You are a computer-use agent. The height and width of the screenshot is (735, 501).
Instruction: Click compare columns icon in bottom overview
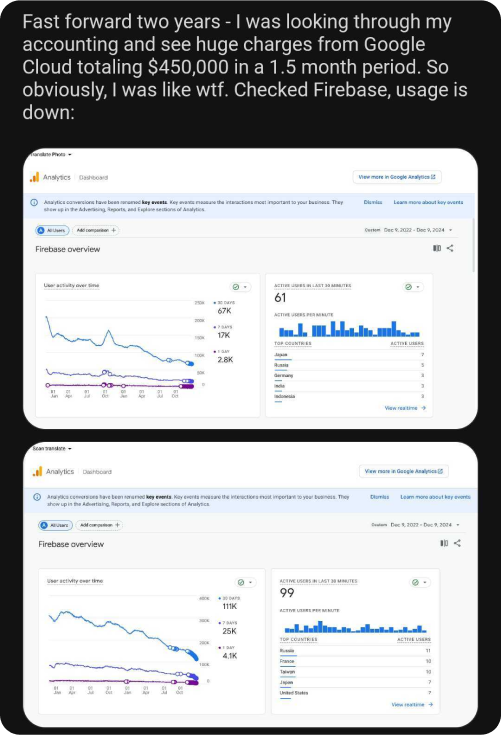(x=444, y=543)
